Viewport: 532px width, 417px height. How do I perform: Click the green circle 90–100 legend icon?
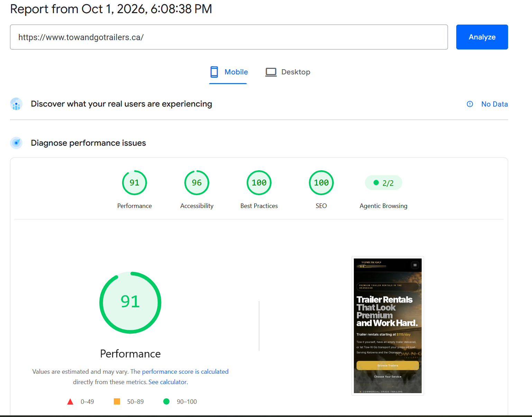click(x=166, y=401)
